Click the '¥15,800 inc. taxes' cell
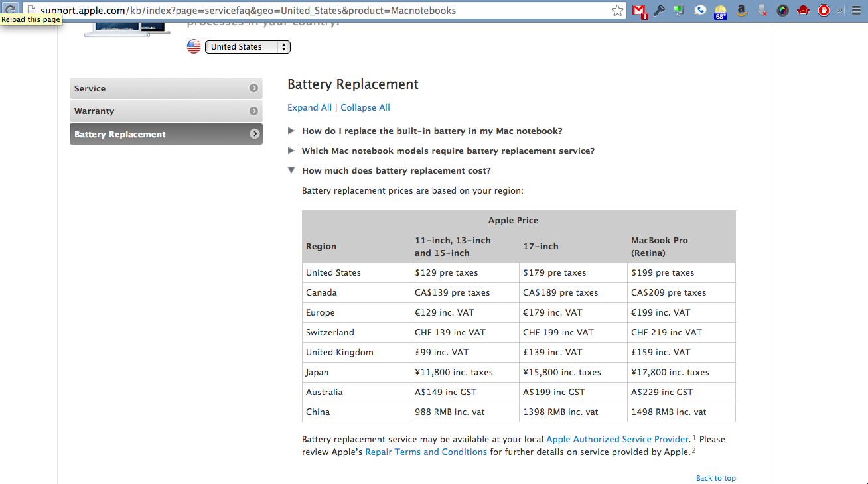 click(561, 372)
